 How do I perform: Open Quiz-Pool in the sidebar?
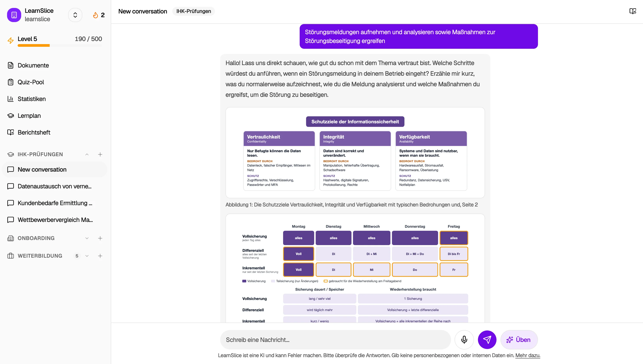(55, 82)
